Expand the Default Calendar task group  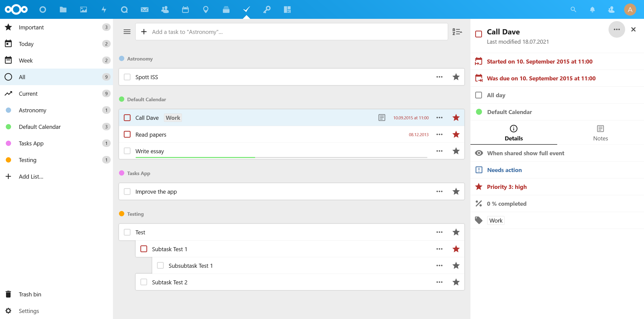click(x=146, y=100)
